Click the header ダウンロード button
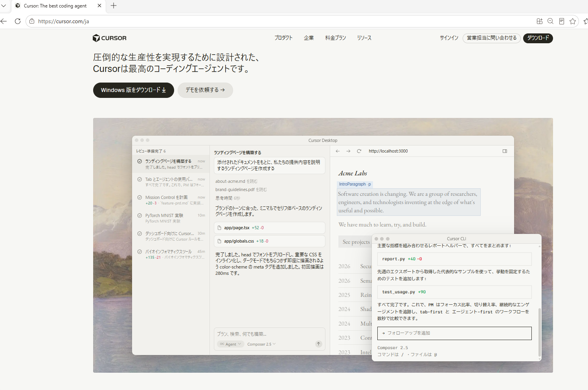Image resolution: width=588 pixels, height=390 pixels. click(x=538, y=38)
